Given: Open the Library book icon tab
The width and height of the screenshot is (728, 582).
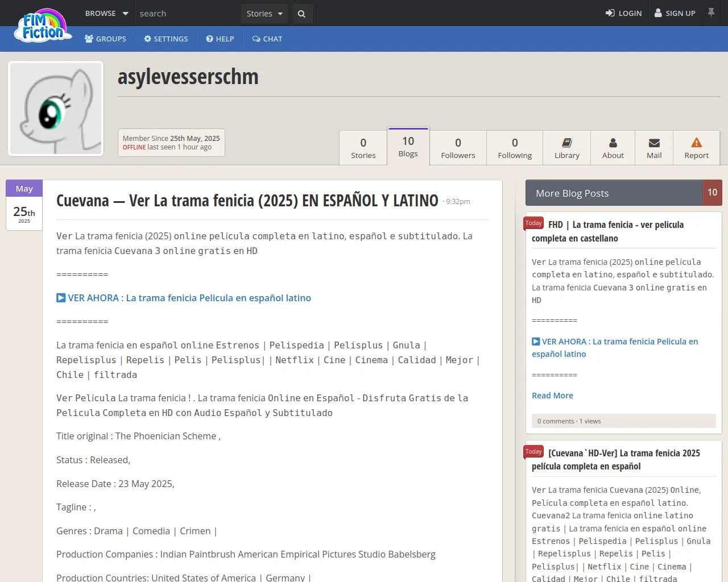Looking at the screenshot, I should [566, 148].
